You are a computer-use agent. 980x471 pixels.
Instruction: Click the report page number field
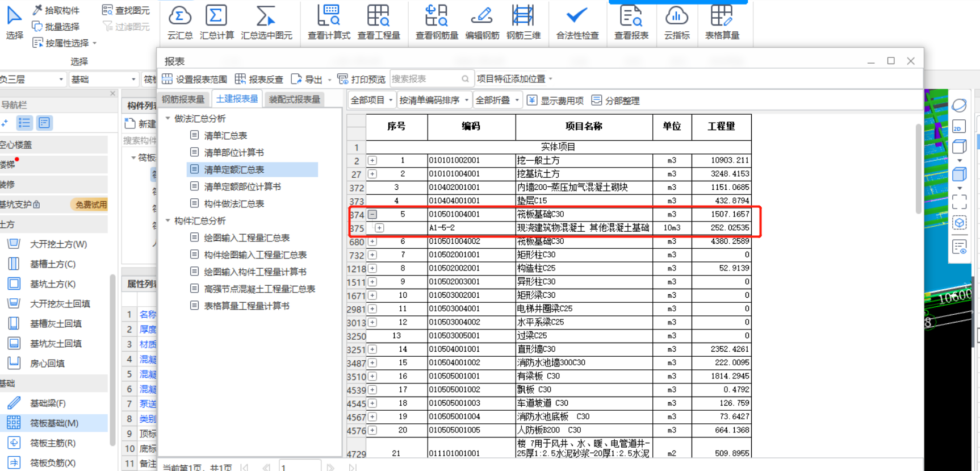[300, 466]
